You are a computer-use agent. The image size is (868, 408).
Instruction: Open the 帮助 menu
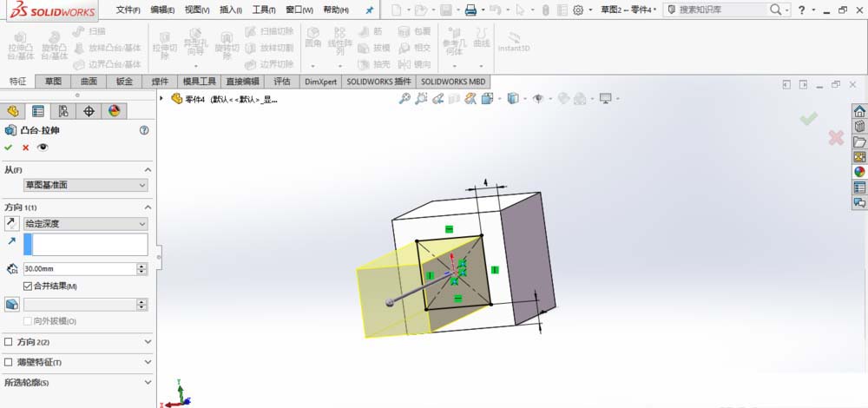(336, 10)
